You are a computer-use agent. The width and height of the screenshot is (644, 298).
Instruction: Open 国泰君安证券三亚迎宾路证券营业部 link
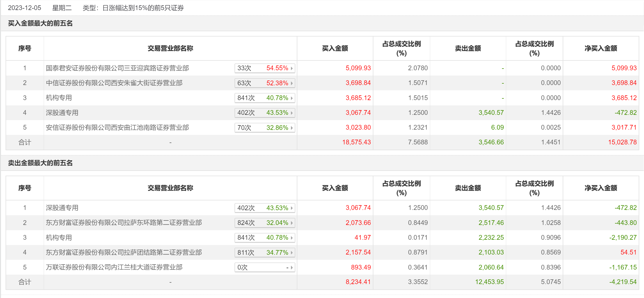click(x=117, y=68)
